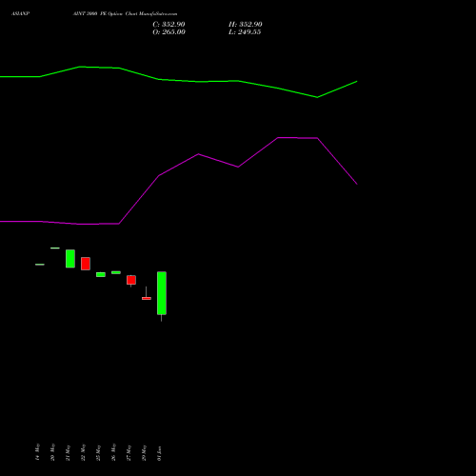Click the low value L: 249.55

click(x=245, y=32)
